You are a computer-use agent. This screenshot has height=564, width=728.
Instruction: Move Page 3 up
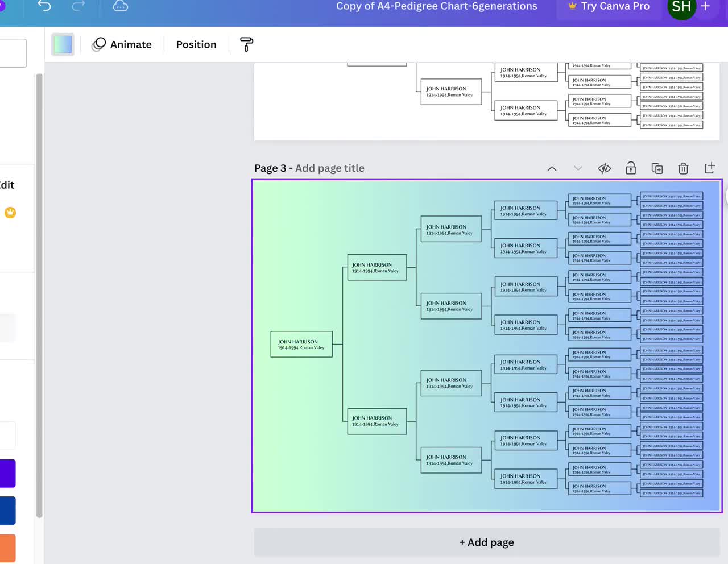(x=552, y=168)
